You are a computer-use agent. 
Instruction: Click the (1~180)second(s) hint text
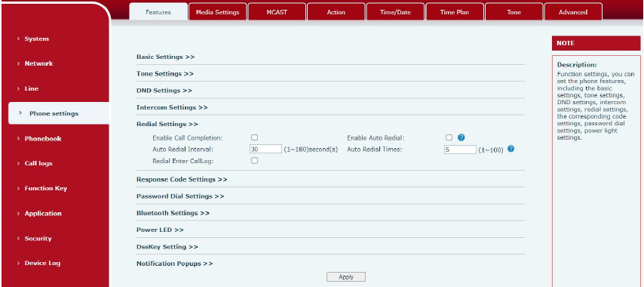click(311, 150)
